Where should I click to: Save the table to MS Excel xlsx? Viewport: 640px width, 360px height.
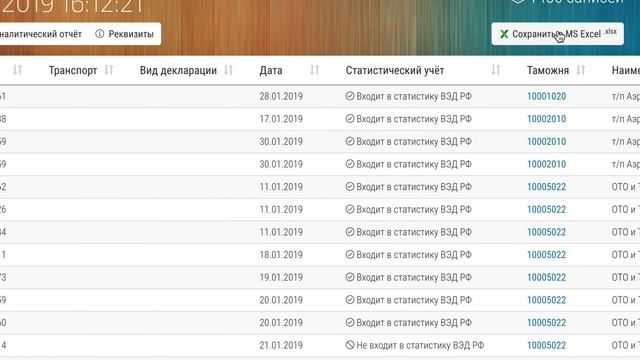[x=558, y=34]
